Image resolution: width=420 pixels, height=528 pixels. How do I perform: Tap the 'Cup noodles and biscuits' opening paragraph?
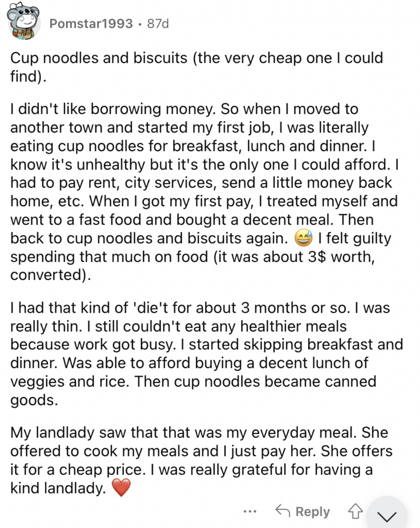197,67
